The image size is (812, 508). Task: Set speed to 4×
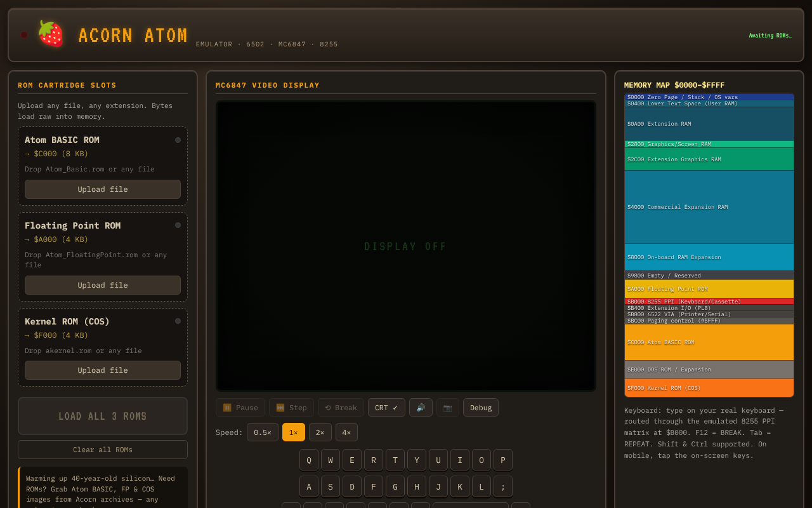[x=346, y=432]
